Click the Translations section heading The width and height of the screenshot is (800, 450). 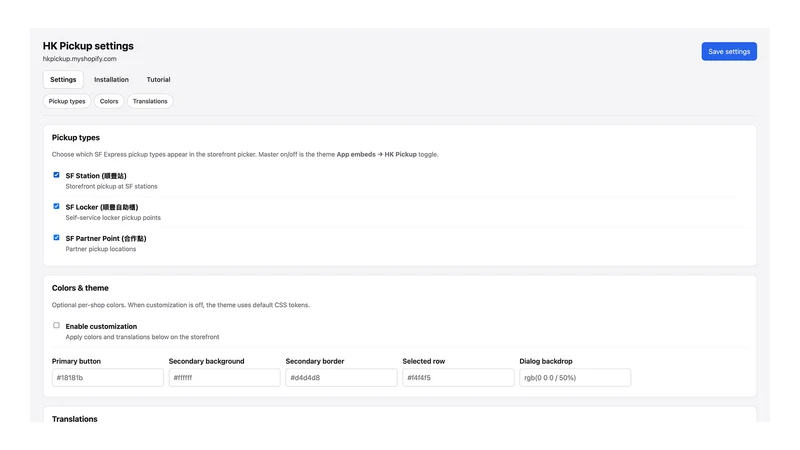coord(74,418)
